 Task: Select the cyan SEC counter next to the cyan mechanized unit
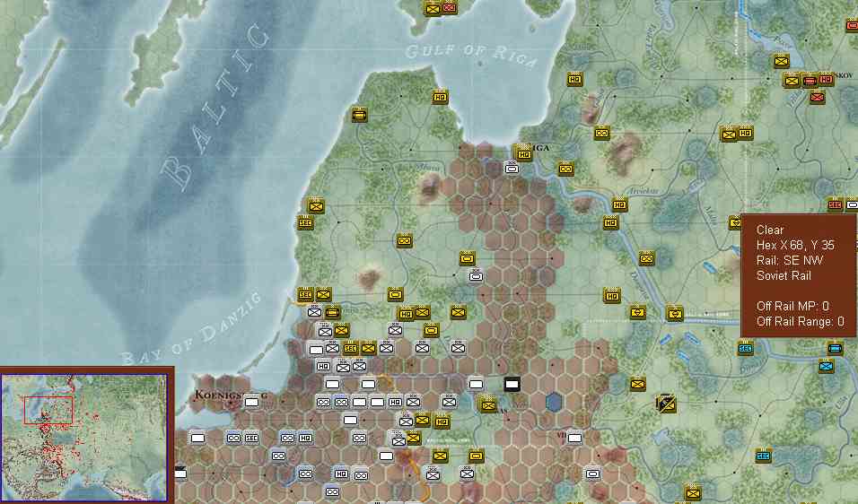click(x=745, y=348)
